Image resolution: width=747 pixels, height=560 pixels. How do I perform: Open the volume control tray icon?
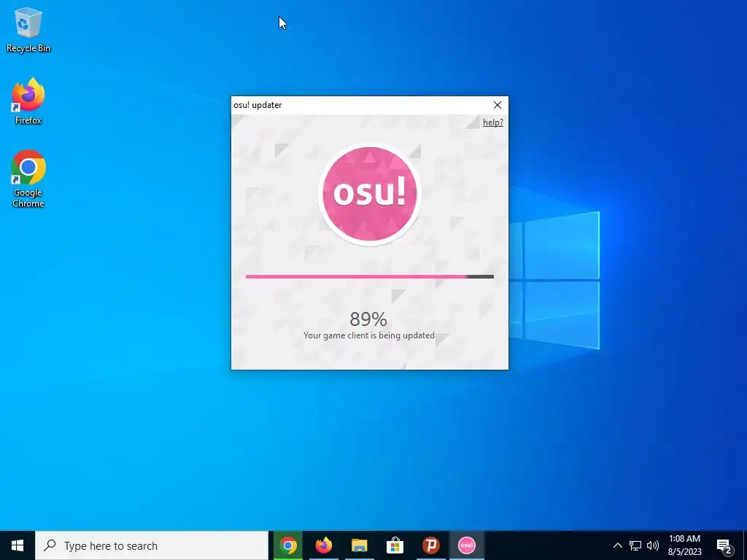point(653,545)
